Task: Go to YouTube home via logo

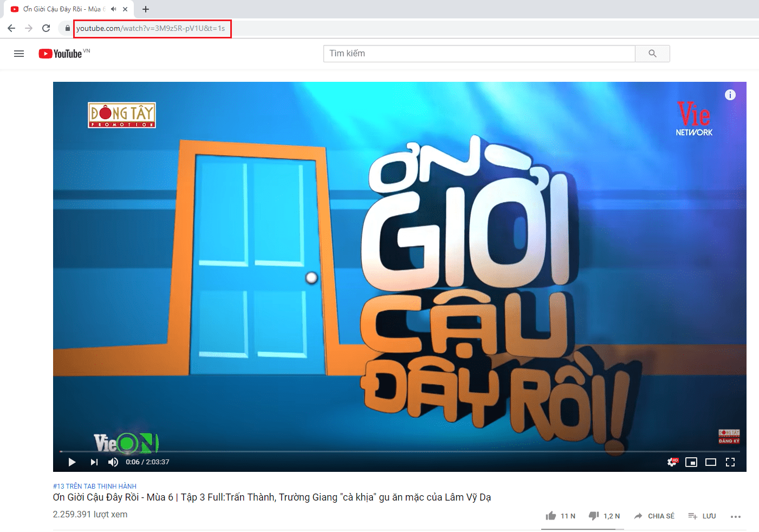Action: [61, 54]
